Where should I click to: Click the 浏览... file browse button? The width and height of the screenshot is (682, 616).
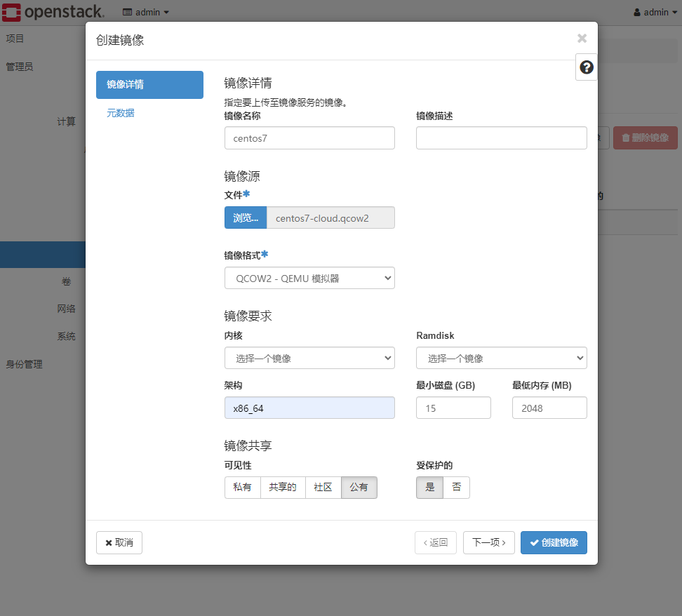tap(246, 217)
